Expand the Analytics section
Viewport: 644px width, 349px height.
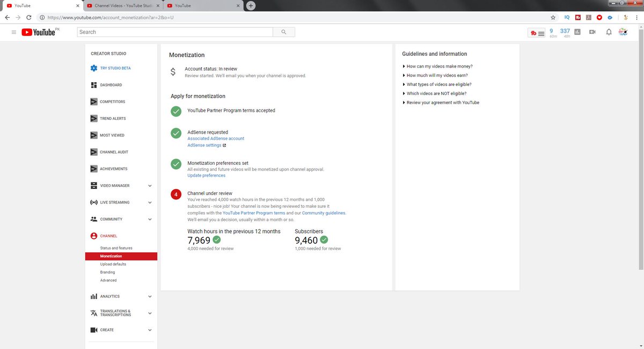(x=150, y=296)
